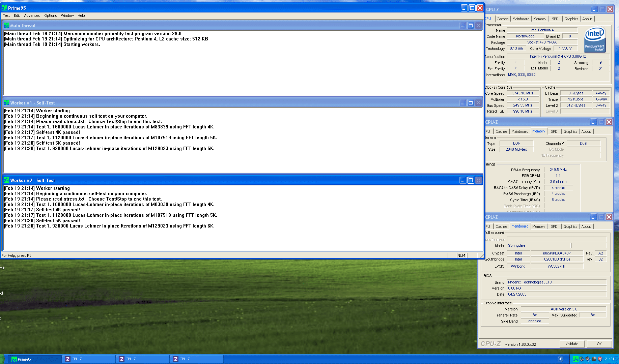The width and height of the screenshot is (619, 364).
Task: Click the DRAM Frequency value 249.5 MHz
Action: tap(558, 170)
